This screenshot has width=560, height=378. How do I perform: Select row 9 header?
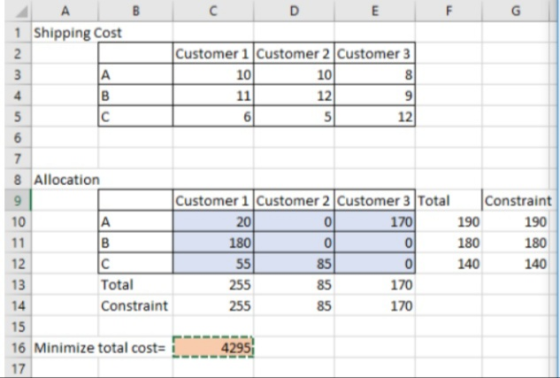pos(18,200)
